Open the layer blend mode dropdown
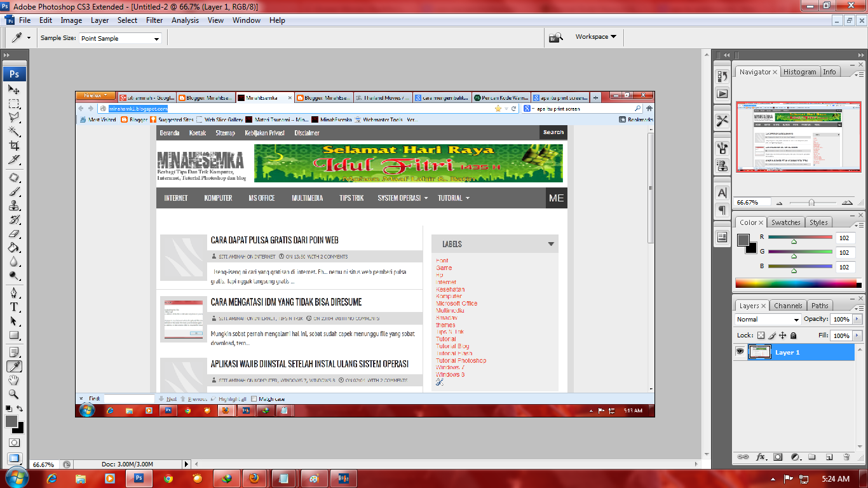The width and height of the screenshot is (868, 488). (768, 319)
